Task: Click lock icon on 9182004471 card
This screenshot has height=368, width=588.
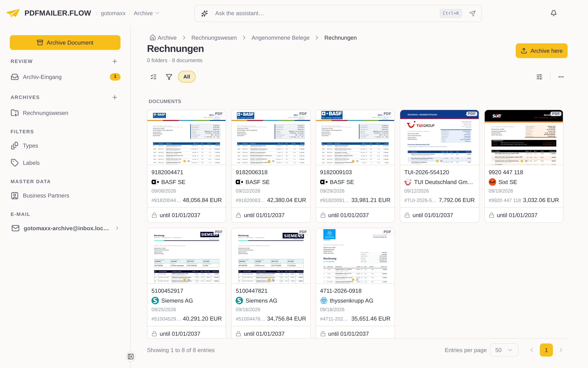Action: (x=154, y=215)
